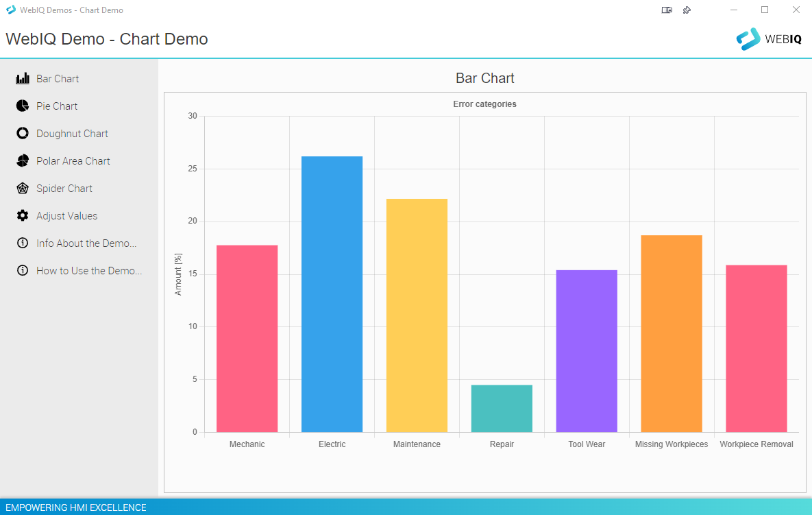Click the info icon beside Info About the Demo
The image size is (812, 515).
[22, 243]
